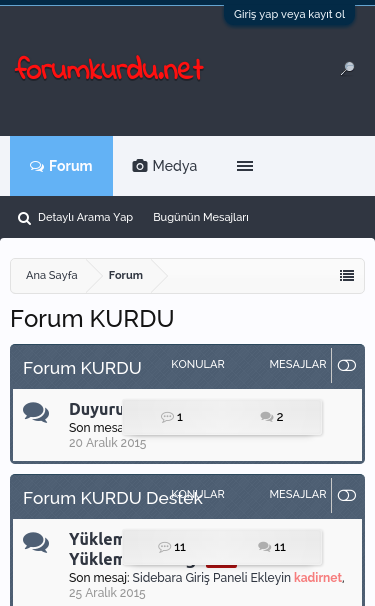
Task: Open Bugünün Mesajları link
Action: [x=201, y=217]
